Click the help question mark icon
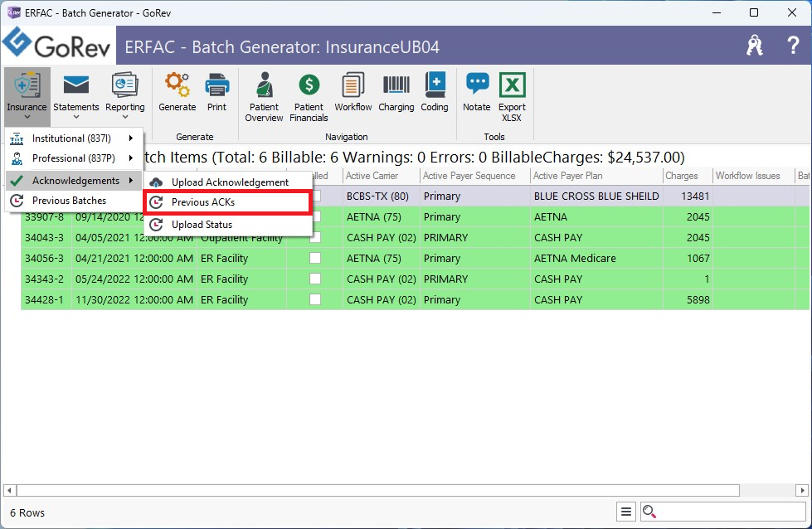The image size is (812, 529). tap(792, 46)
